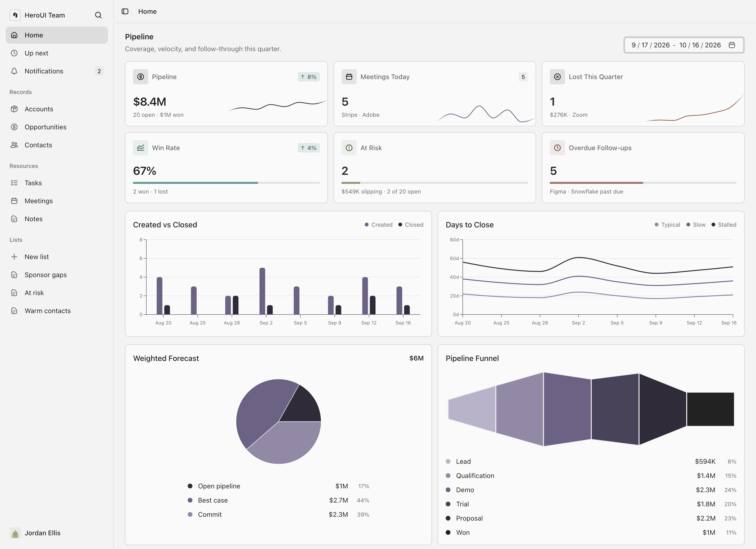The image size is (756, 549).
Task: Toggle the Typical legend series
Action: [667, 225]
